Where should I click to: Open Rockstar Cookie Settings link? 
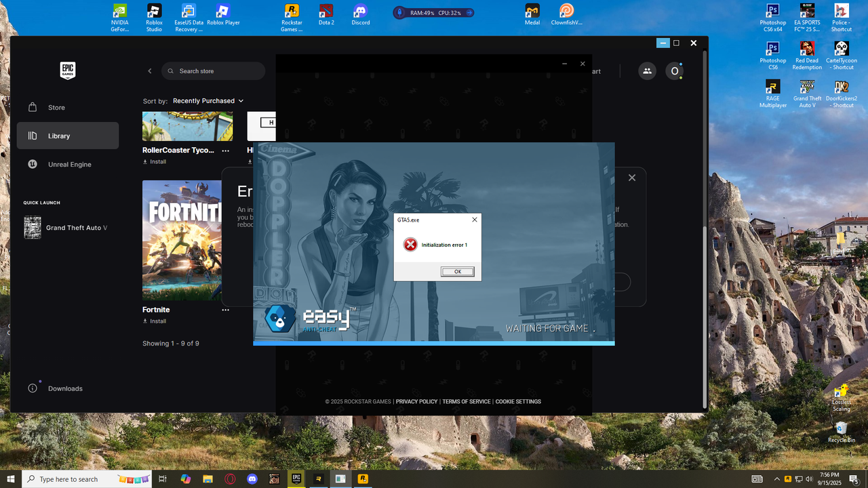[518, 402]
